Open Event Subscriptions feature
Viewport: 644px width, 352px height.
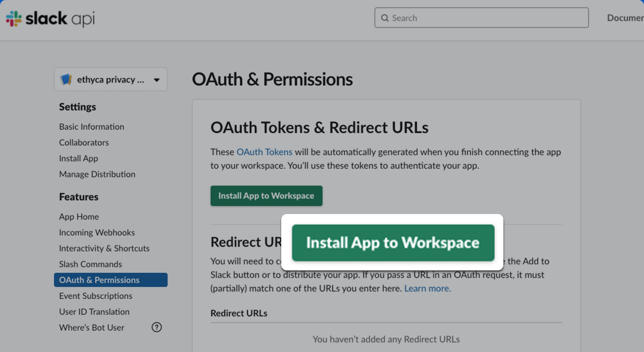tap(96, 296)
